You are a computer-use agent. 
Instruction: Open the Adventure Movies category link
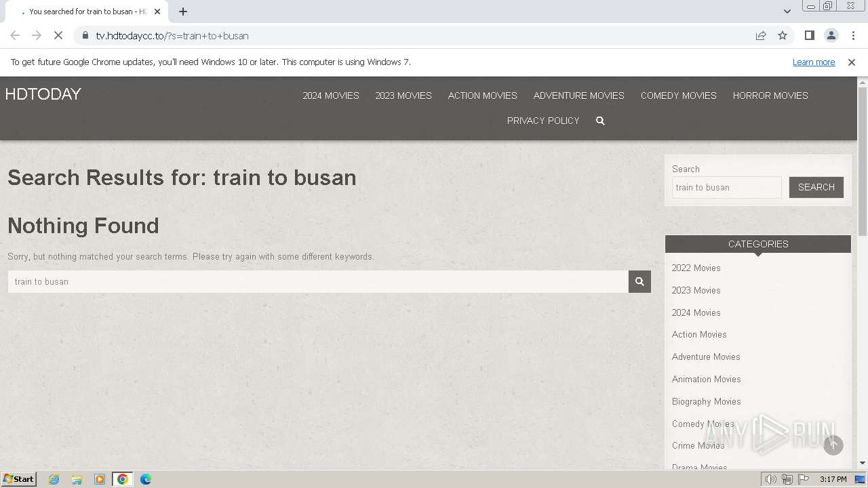click(706, 357)
